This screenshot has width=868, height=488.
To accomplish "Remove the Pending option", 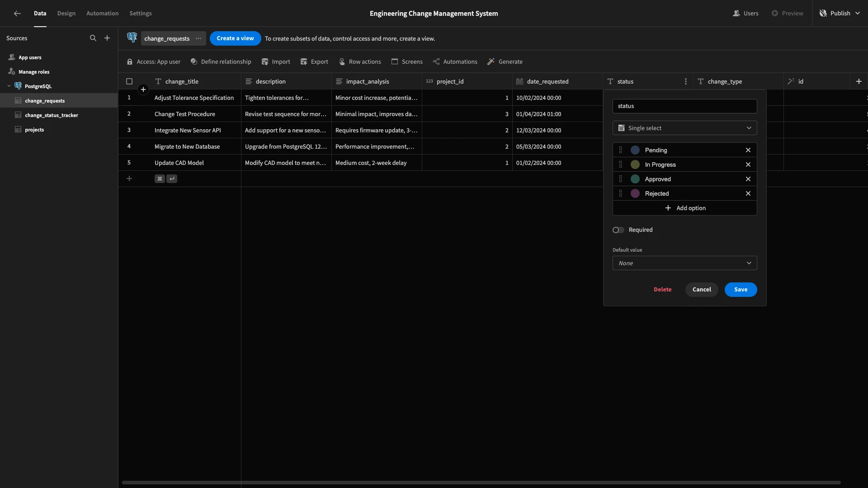I will click(x=748, y=150).
